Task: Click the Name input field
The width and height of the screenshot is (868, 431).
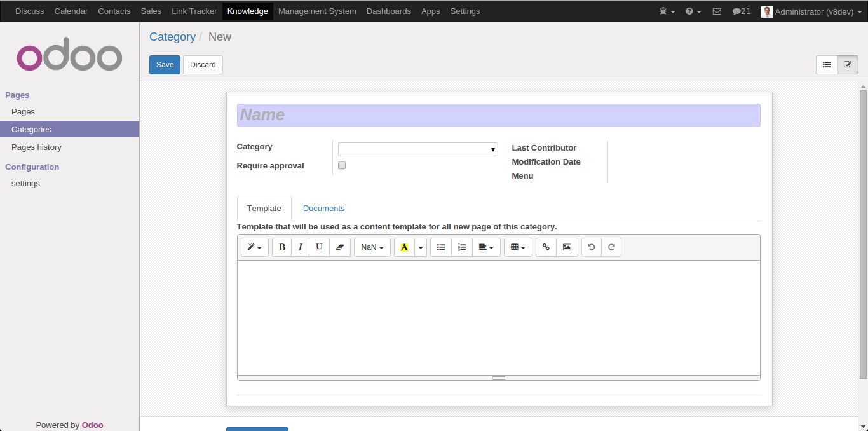Action: tap(498, 115)
